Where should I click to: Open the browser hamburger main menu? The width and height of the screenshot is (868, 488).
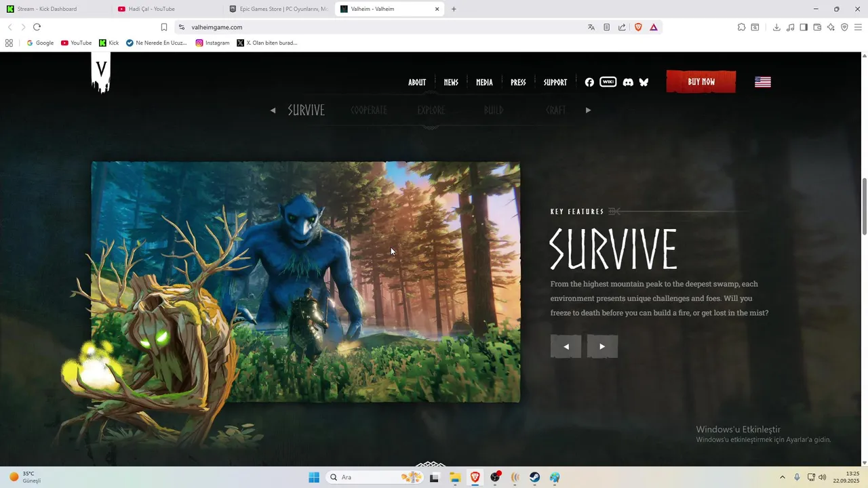858,27
